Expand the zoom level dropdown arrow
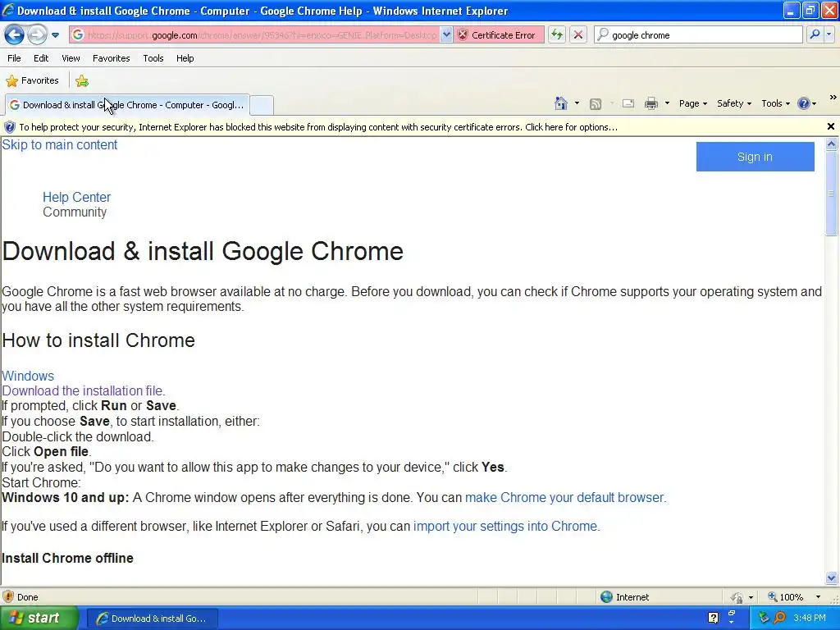The height and width of the screenshot is (630, 840). (818, 597)
